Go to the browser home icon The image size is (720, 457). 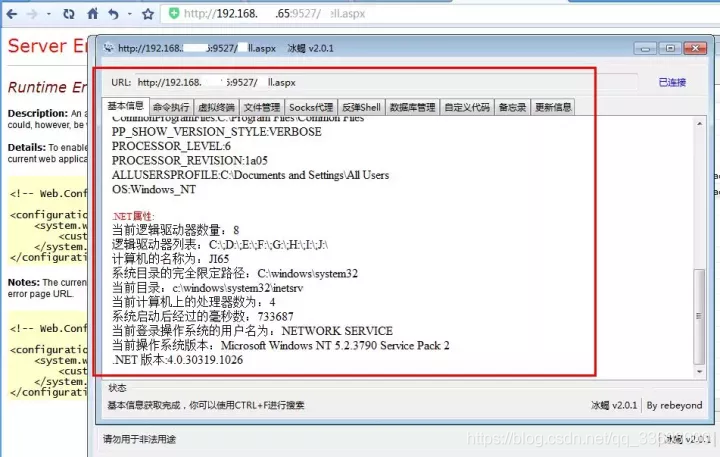coord(93,14)
